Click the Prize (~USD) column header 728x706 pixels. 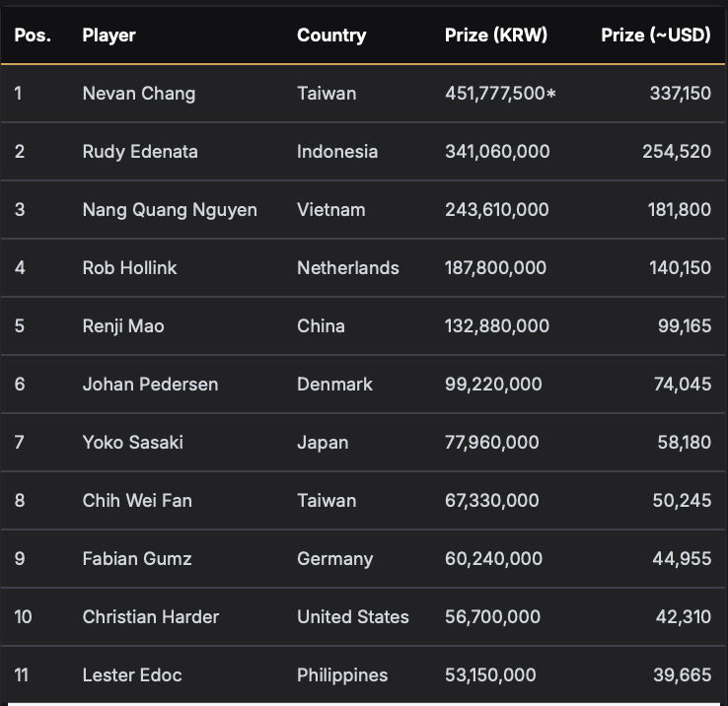pos(656,35)
